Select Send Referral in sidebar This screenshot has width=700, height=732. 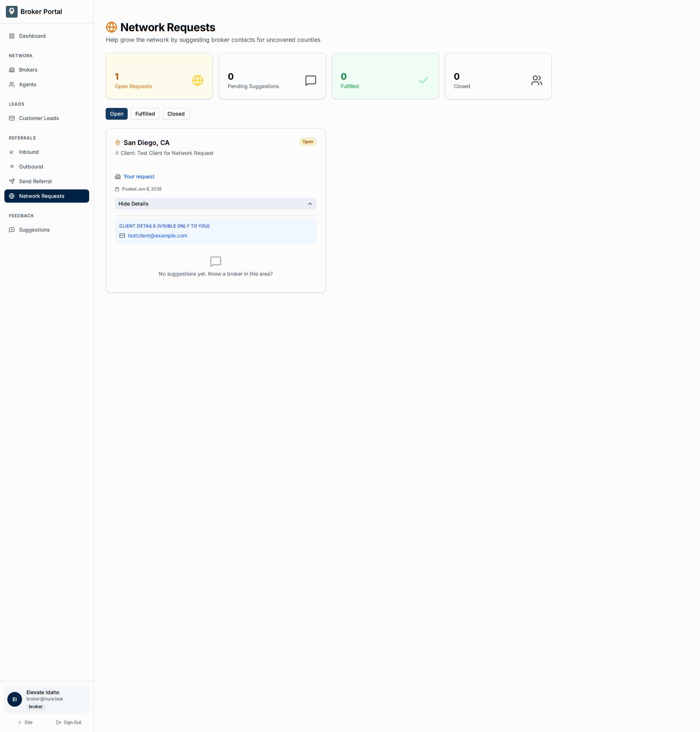pyautogui.click(x=35, y=181)
